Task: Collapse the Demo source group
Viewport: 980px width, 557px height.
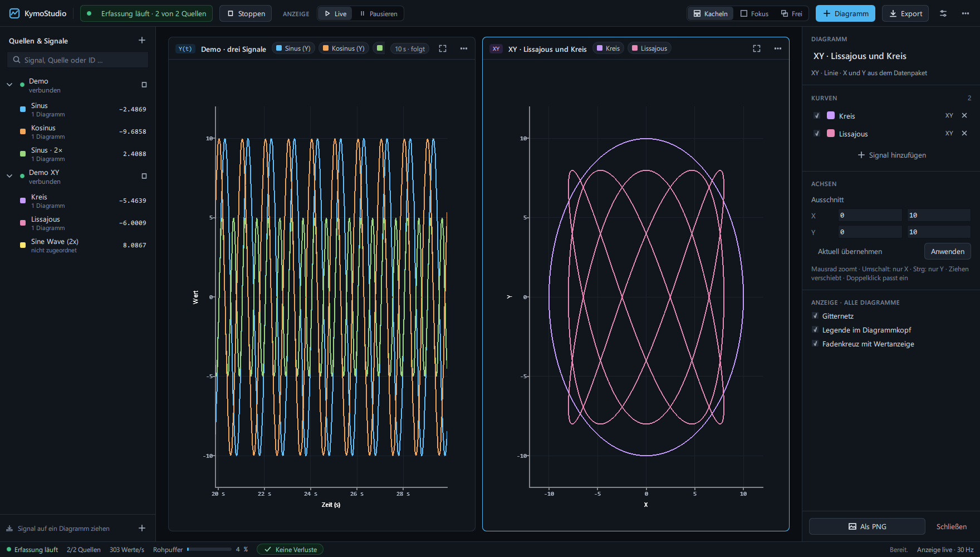Action: (x=9, y=85)
